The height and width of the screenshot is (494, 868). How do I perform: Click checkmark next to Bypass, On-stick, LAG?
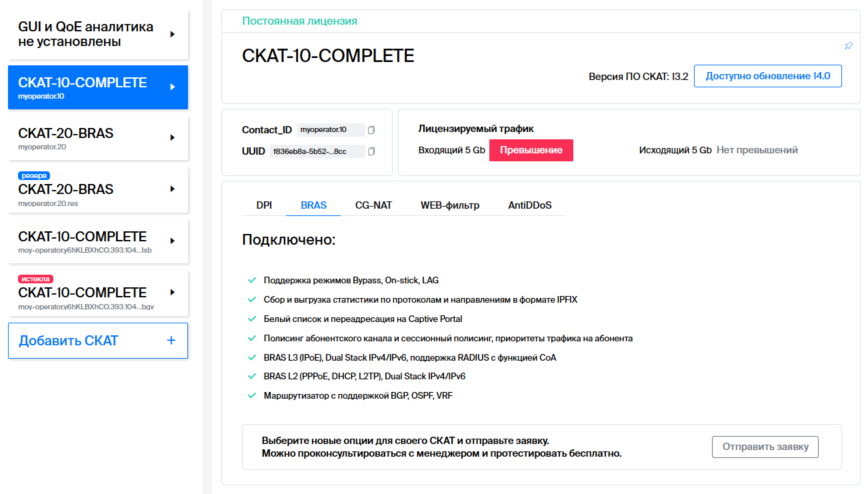(251, 281)
